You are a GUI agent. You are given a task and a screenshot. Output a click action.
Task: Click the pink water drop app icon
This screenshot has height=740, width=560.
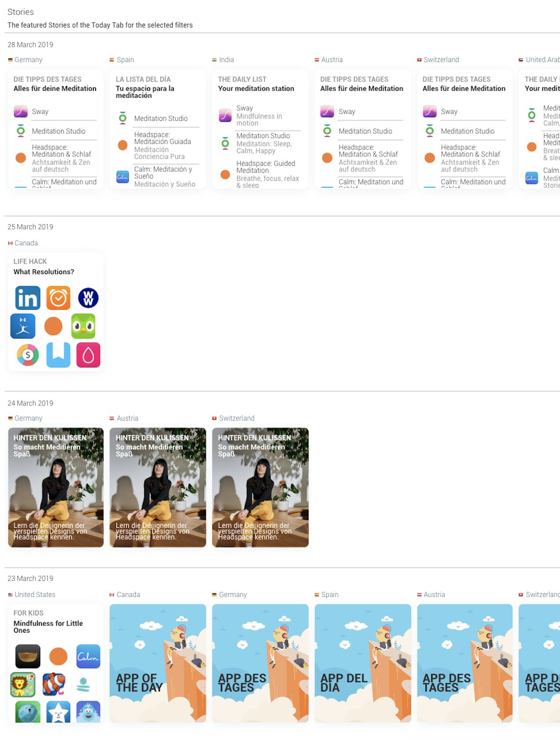coord(88,355)
